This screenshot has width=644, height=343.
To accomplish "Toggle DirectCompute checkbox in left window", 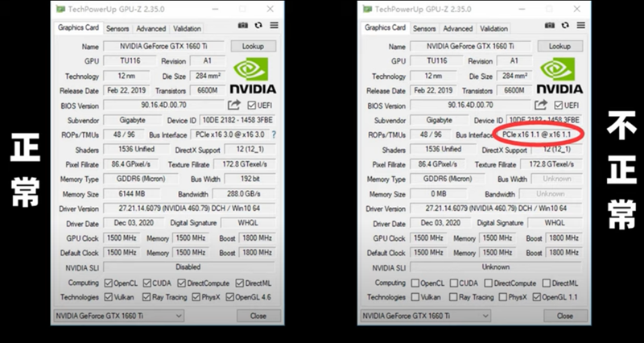I will tap(182, 283).
